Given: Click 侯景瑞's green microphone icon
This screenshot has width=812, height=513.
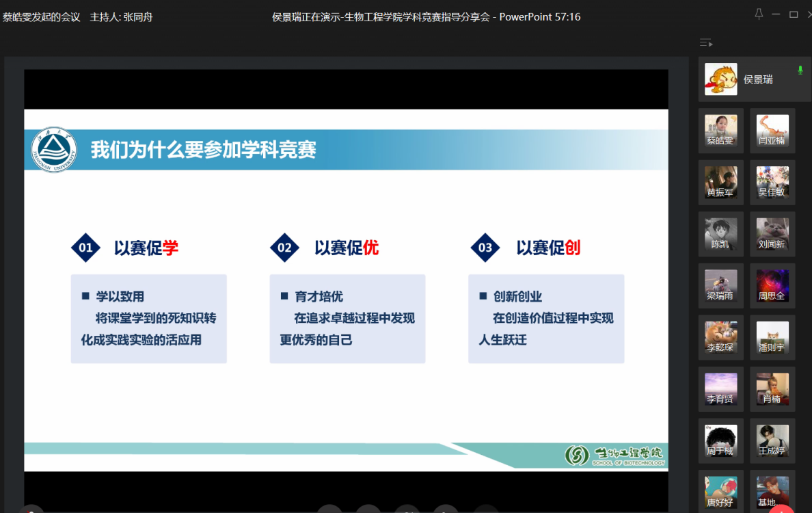Looking at the screenshot, I should tap(800, 70).
